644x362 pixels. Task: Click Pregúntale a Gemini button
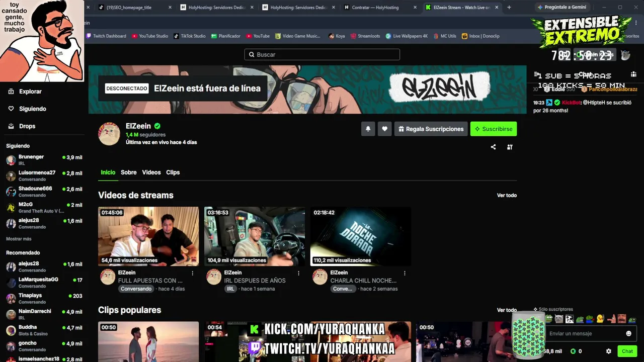pos(561,8)
